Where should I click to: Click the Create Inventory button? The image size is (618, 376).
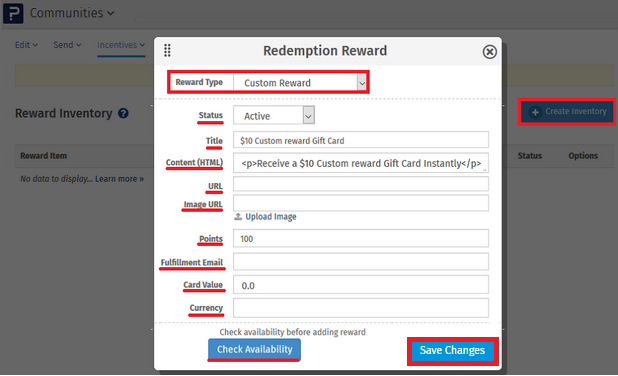[567, 112]
